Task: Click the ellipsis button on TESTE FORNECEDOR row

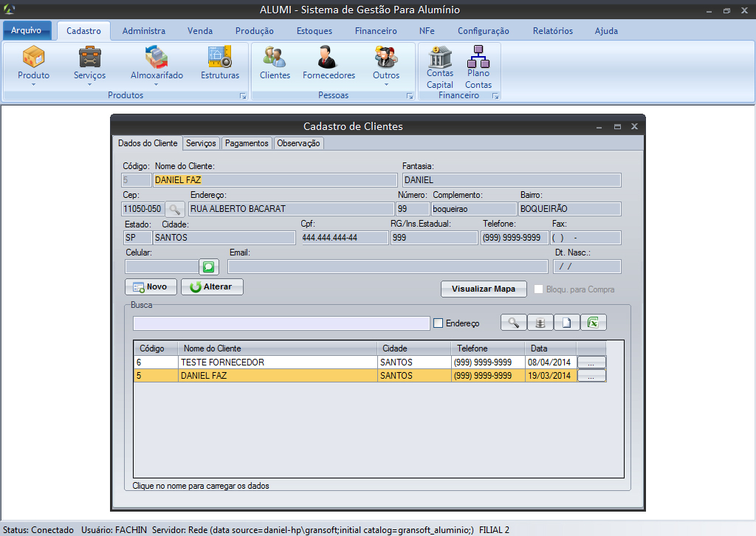Action: pyautogui.click(x=591, y=363)
